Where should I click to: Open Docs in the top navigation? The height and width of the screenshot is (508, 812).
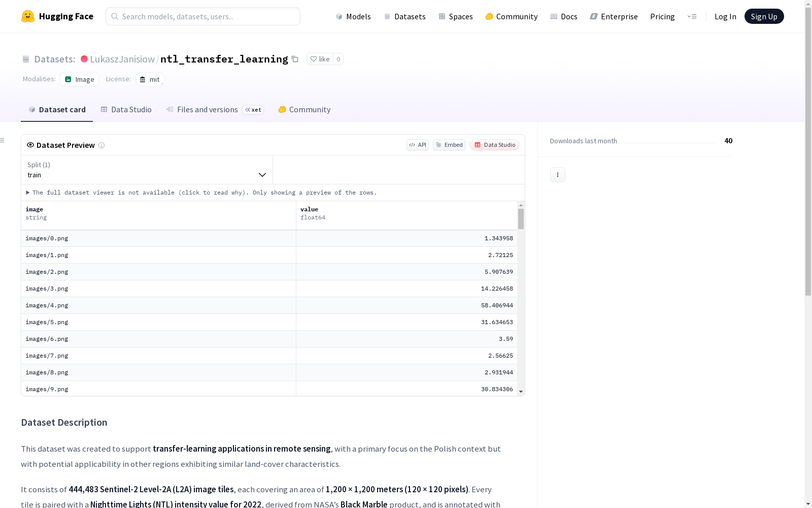point(564,16)
